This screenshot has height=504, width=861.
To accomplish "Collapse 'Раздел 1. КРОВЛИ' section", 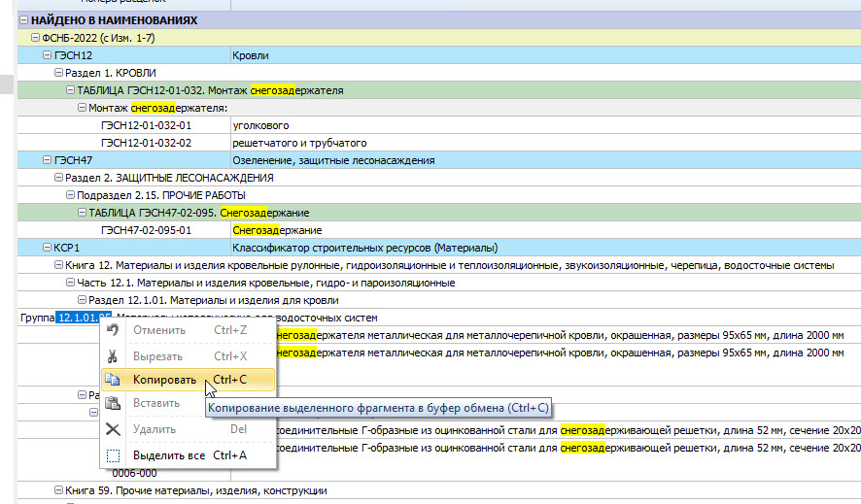I will tap(58, 73).
